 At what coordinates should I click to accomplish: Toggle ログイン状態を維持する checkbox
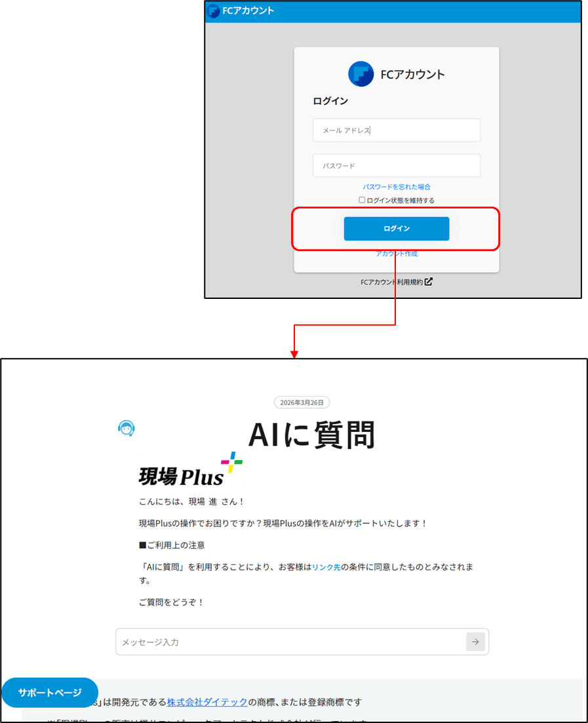pos(362,200)
